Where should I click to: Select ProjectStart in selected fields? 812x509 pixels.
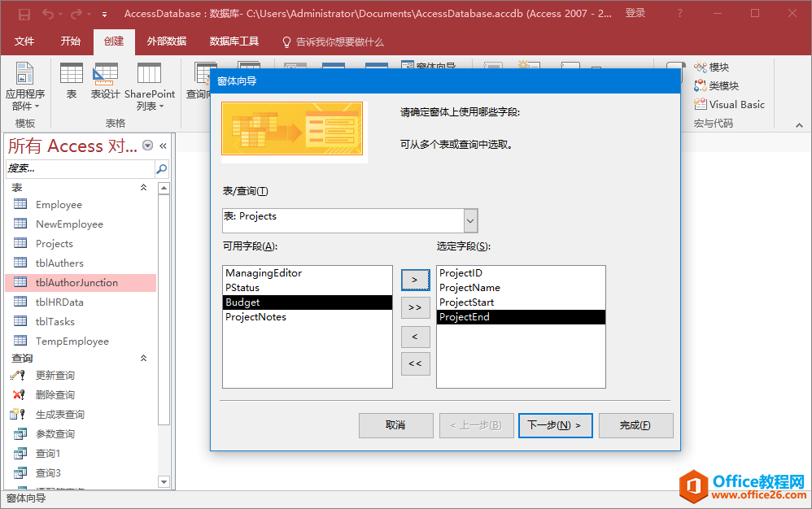pos(521,302)
